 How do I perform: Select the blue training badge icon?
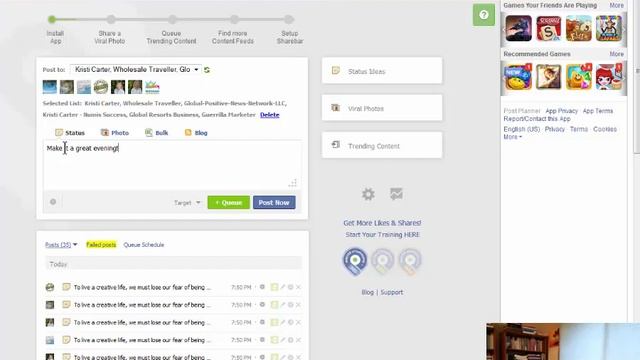click(x=355, y=261)
